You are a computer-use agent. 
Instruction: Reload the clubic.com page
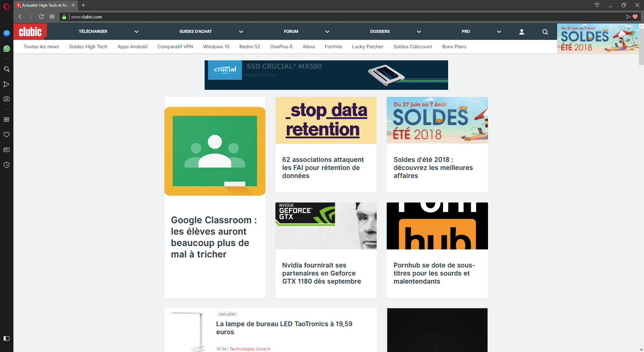tap(41, 17)
